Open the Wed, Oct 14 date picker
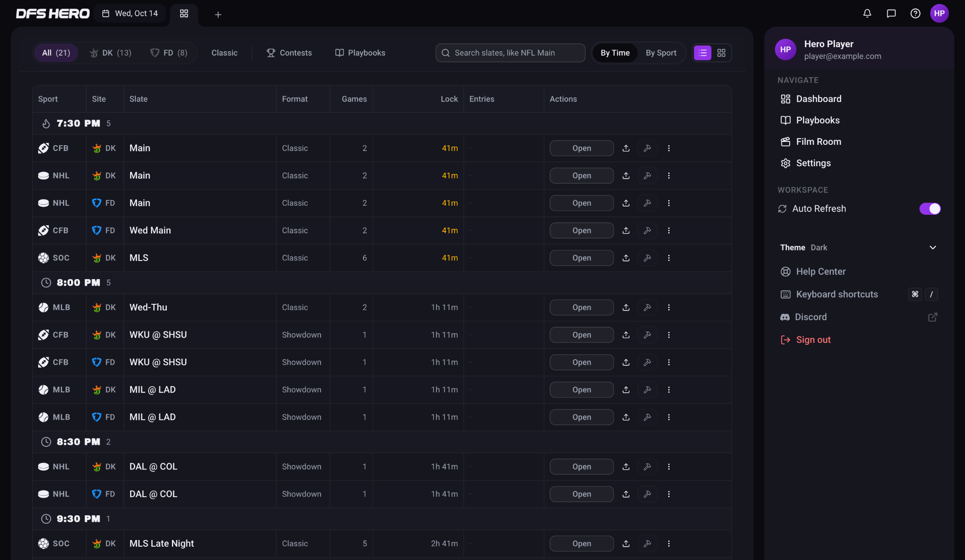This screenshot has width=965, height=560. click(x=130, y=13)
